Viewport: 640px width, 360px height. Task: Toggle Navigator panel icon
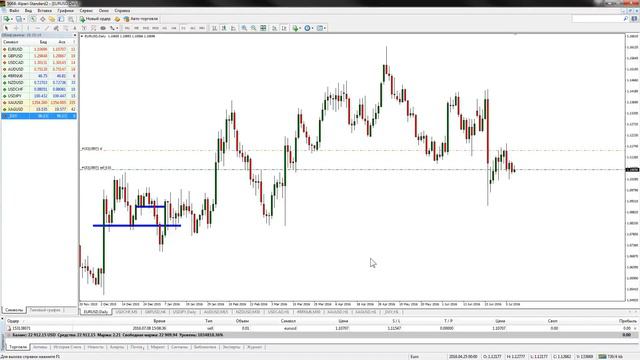click(51, 19)
